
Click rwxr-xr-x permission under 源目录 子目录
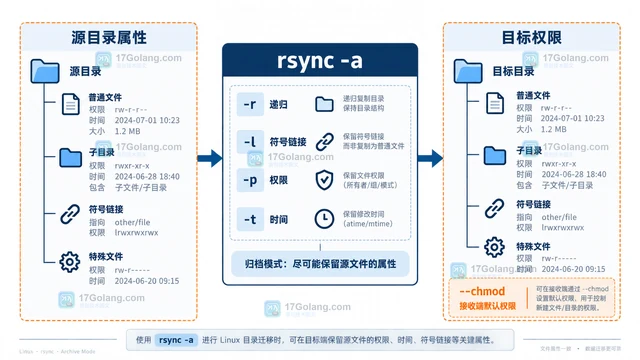pos(132,166)
